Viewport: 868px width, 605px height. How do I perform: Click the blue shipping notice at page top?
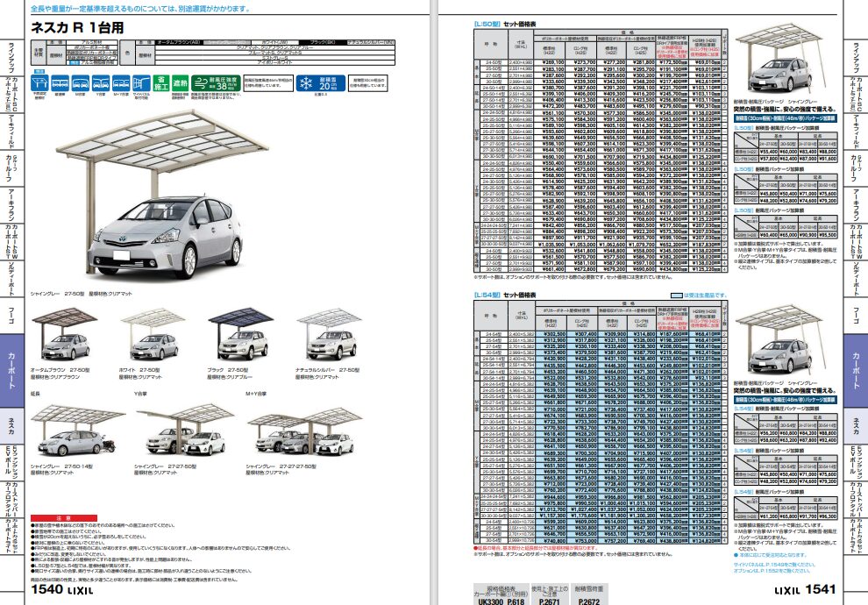click(x=140, y=8)
